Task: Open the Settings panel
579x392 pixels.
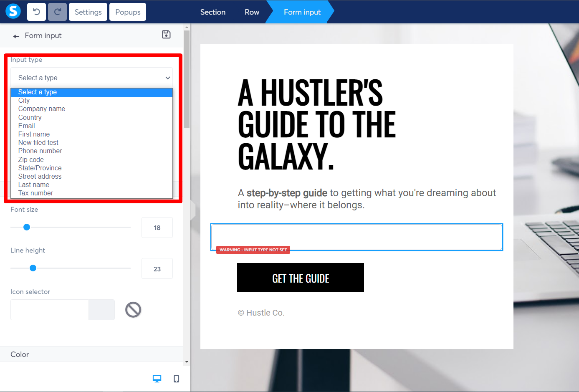Action: [x=88, y=12]
